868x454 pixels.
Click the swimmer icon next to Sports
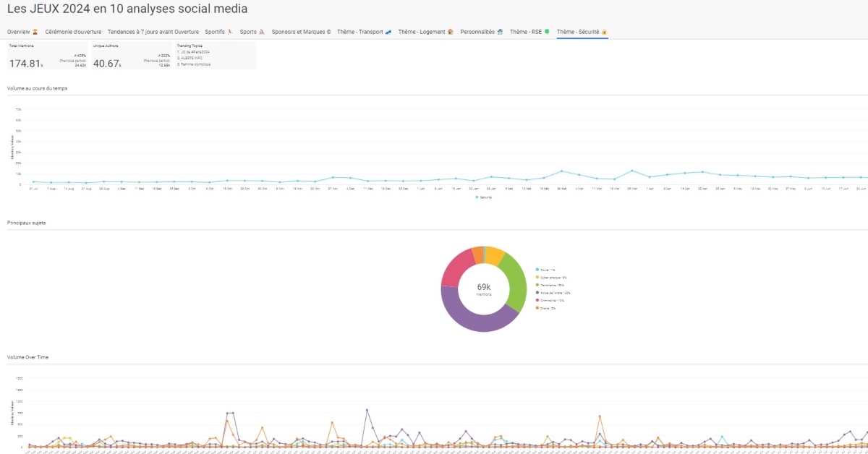(262, 31)
